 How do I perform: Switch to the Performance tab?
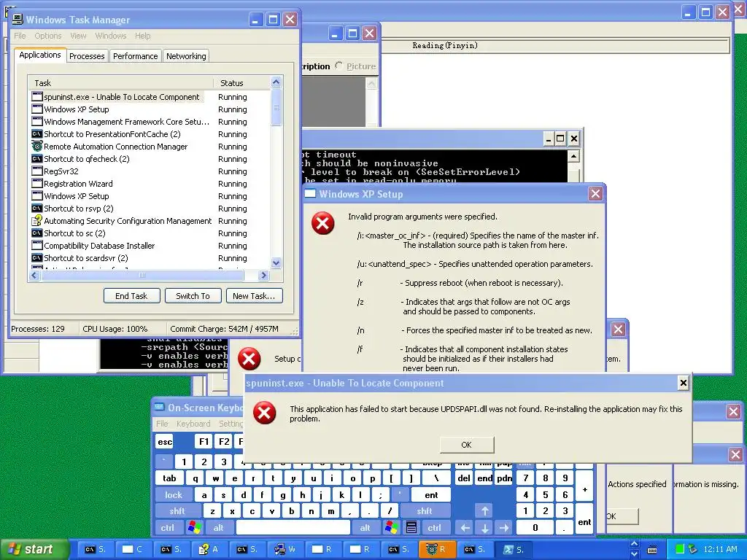tap(135, 56)
